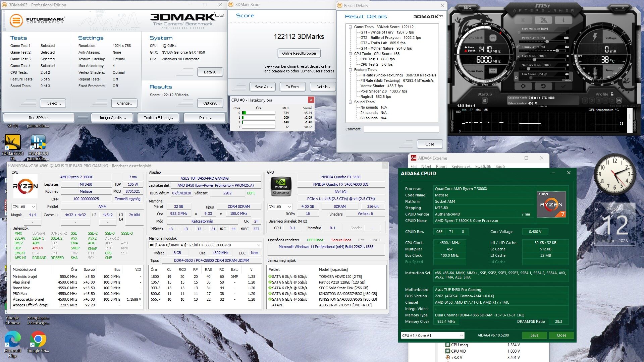Toggle the Profile lock in Afterburner
Screen dimensions: 644x362
tap(612, 94)
